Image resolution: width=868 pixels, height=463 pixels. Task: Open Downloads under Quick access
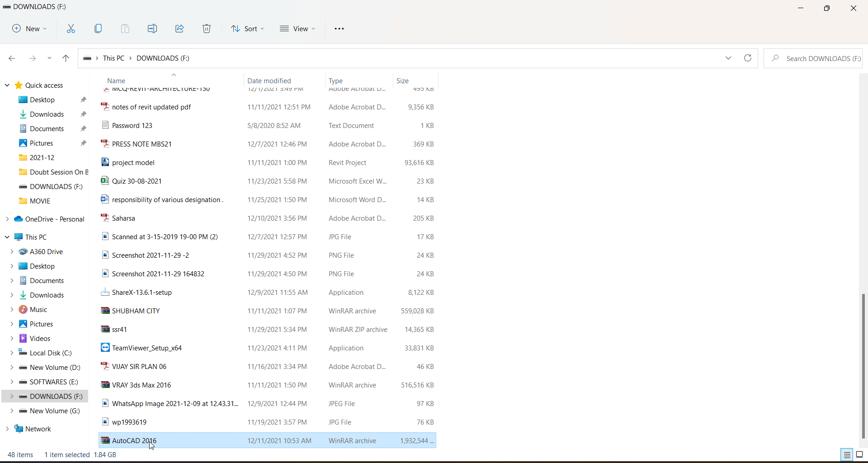pyautogui.click(x=47, y=114)
